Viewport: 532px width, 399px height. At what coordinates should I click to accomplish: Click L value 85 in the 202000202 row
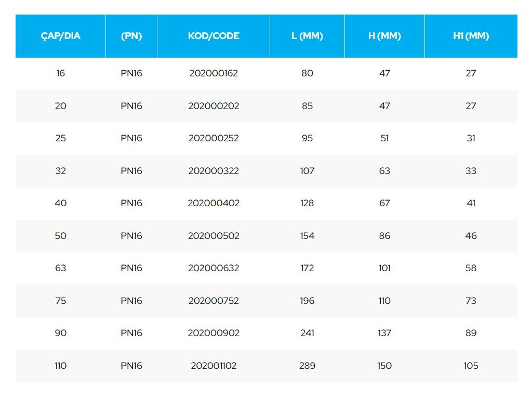307,106
